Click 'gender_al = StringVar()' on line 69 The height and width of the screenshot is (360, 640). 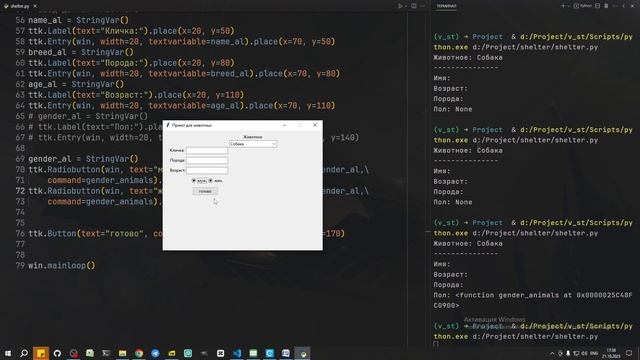(83, 159)
